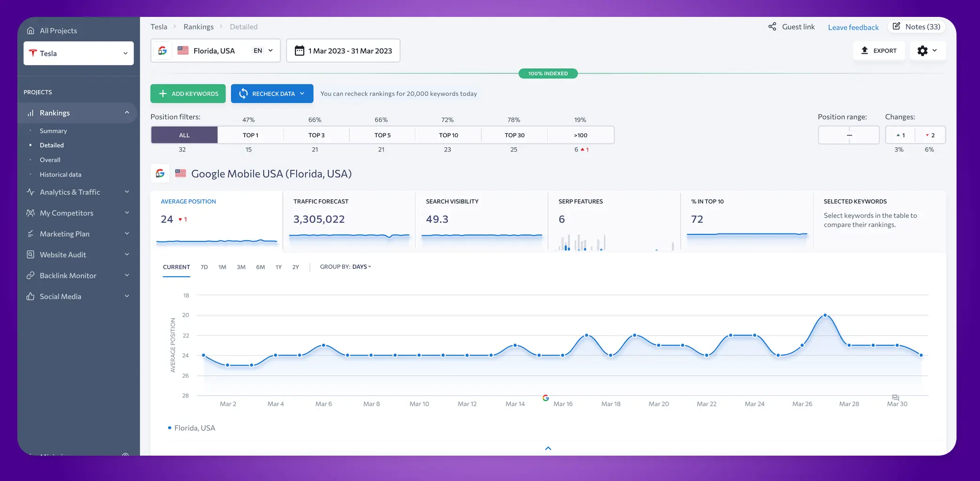Open the Backlink Monitor sidebar icon
Viewport: 980px width, 481px height.
(x=30, y=275)
